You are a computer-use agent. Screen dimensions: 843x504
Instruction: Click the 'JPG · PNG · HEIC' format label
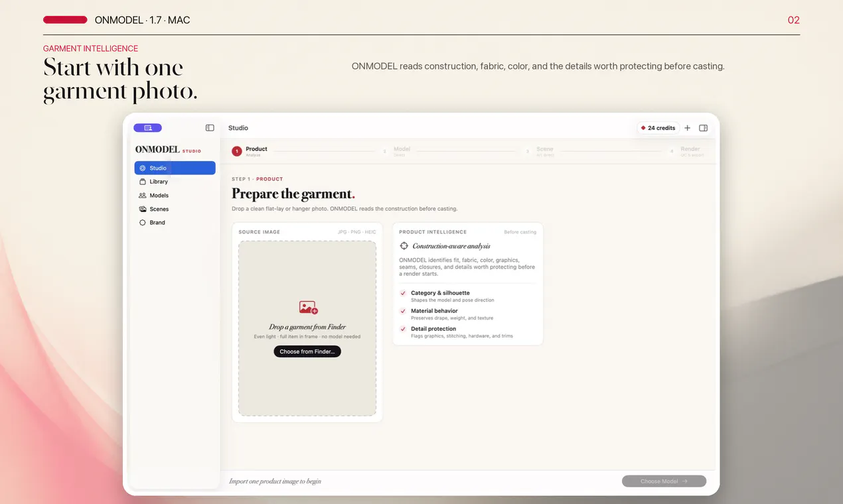356,232
